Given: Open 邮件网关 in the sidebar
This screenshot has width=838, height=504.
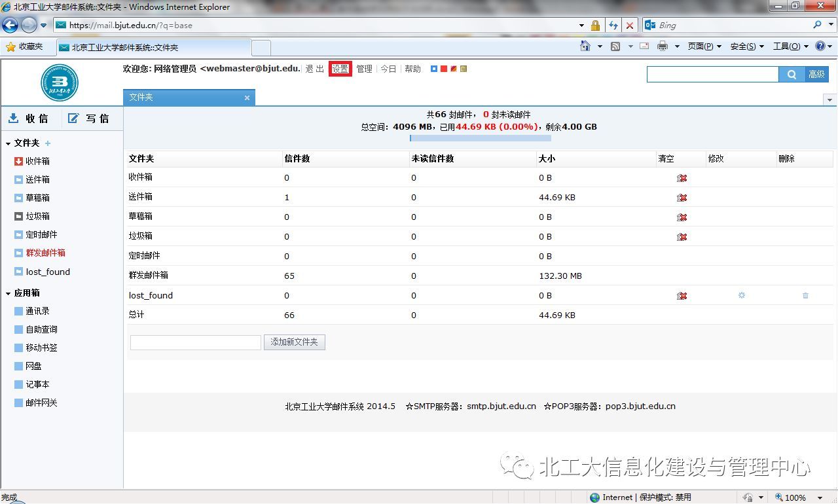Looking at the screenshot, I should click(41, 403).
